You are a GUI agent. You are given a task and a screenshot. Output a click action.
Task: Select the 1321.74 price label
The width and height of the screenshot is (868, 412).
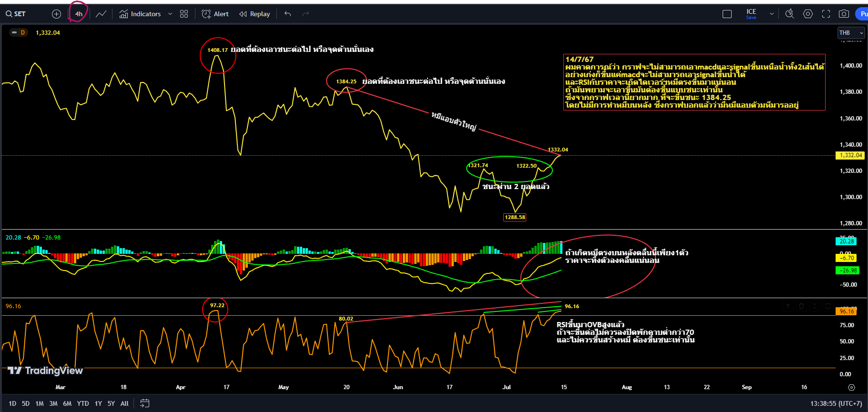(478, 166)
